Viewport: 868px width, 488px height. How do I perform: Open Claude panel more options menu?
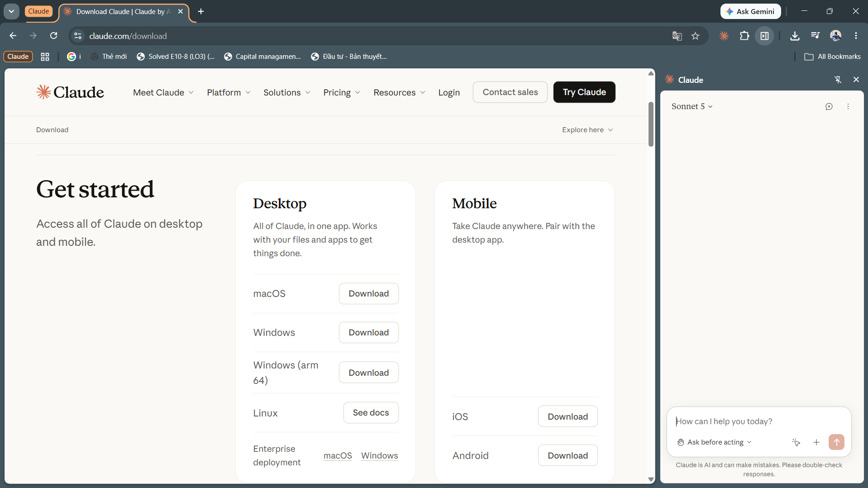[848, 106]
